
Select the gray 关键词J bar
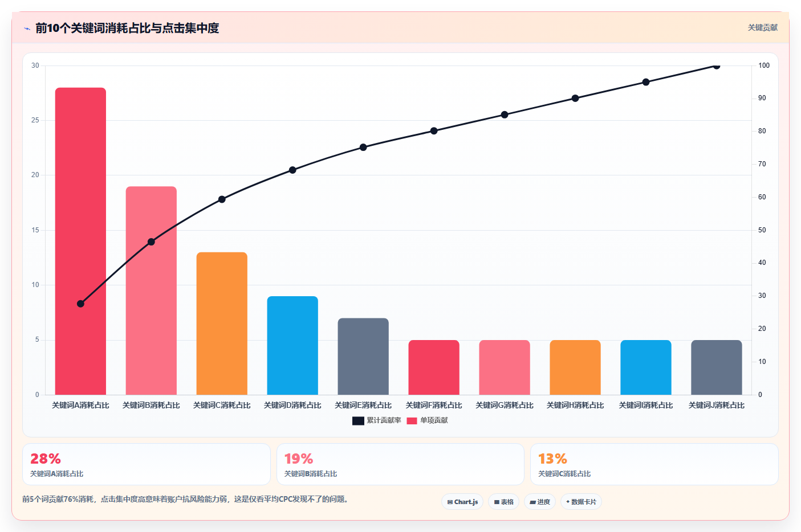click(x=717, y=367)
